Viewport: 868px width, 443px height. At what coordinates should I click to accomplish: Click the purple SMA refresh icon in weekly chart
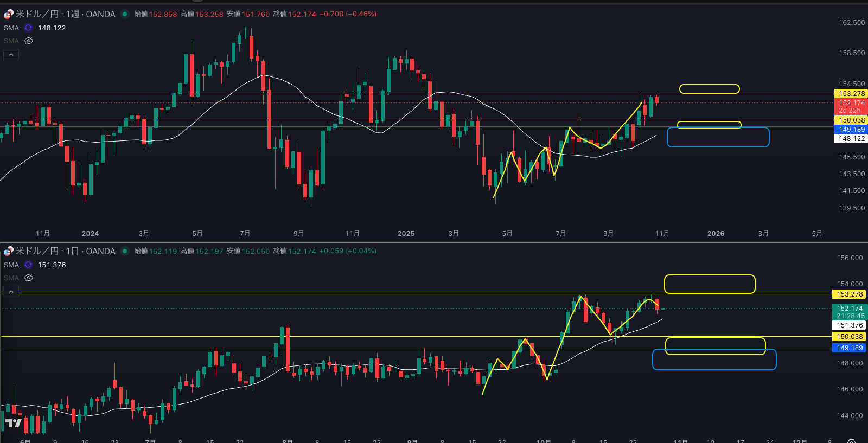(x=28, y=28)
